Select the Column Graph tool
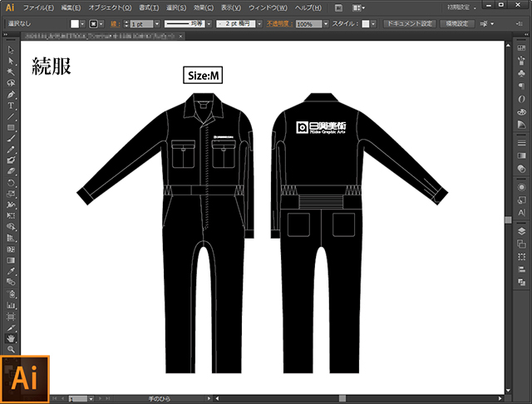The image size is (532, 404). (x=11, y=305)
